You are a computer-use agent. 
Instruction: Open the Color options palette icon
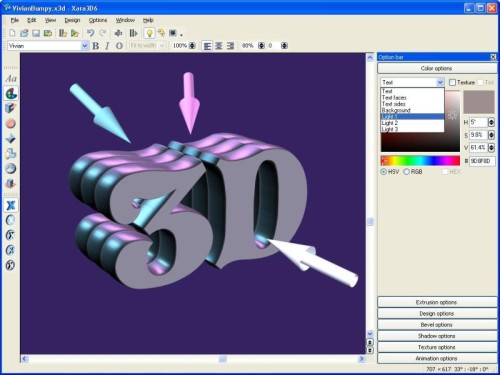[x=11, y=94]
